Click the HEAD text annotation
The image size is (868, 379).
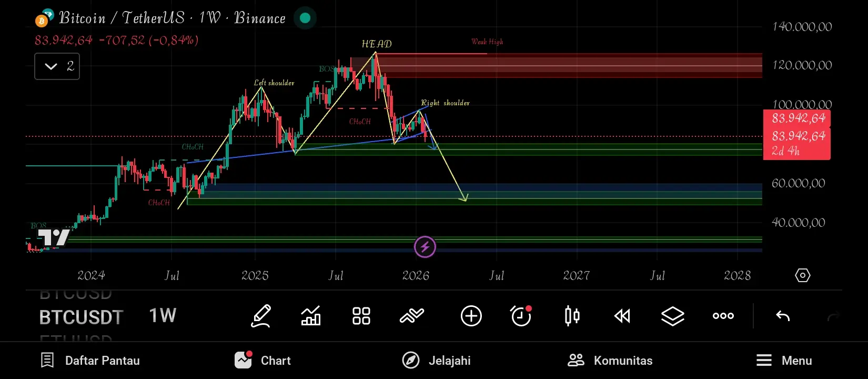(x=377, y=44)
